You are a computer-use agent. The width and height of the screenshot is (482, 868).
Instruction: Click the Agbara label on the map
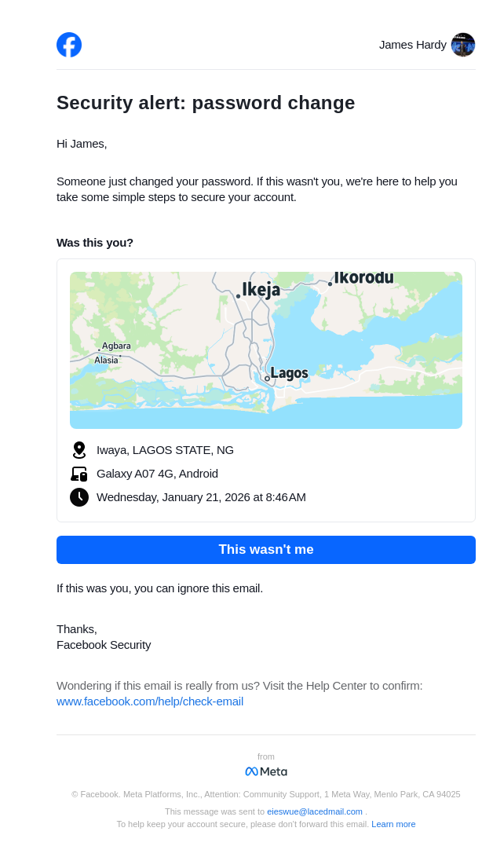(x=116, y=346)
